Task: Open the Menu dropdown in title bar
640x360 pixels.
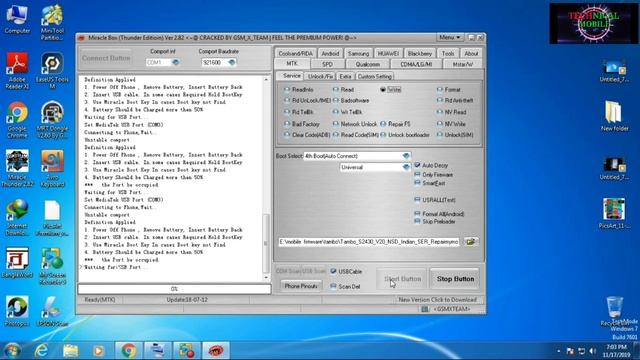Action: pyautogui.click(x=449, y=38)
